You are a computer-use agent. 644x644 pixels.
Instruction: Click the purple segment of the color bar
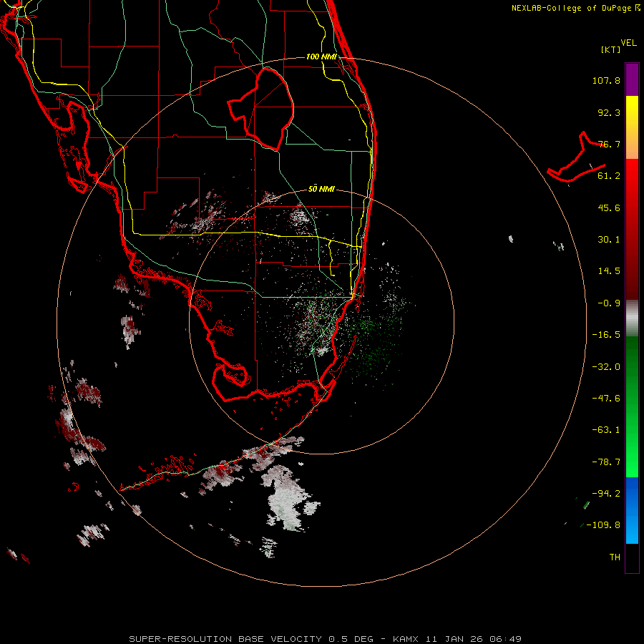point(632,79)
